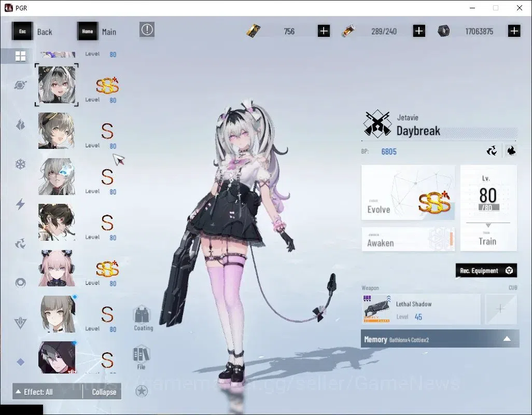Screen dimensions: 532x415
Task: Select the pink-haired SSS+ character portrait
Action: (57, 268)
